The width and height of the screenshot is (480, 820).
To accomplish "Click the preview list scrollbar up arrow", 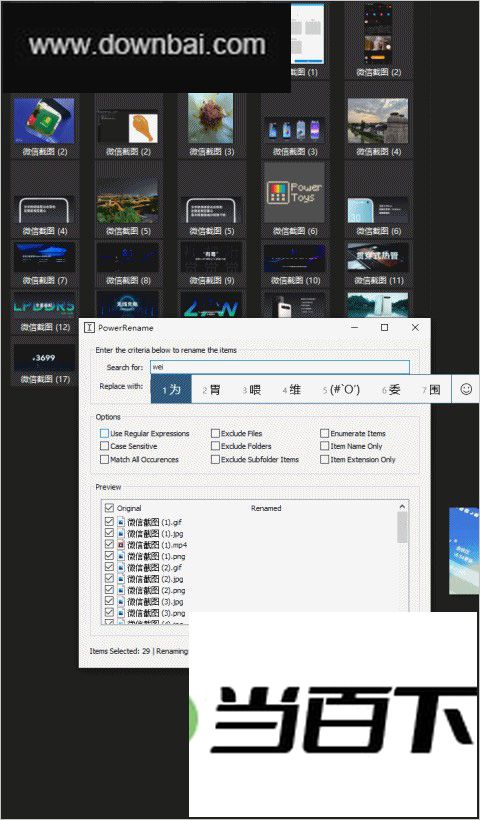I will (x=402, y=506).
